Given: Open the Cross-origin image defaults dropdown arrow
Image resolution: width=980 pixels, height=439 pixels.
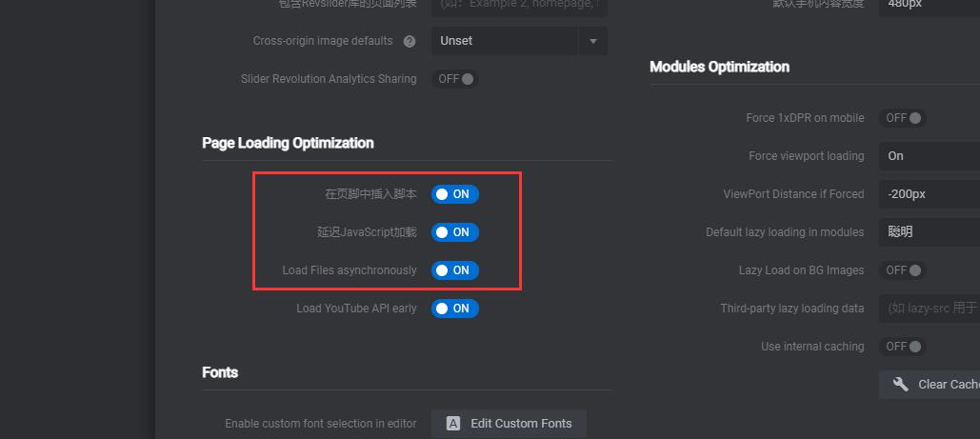Looking at the screenshot, I should pyautogui.click(x=593, y=41).
